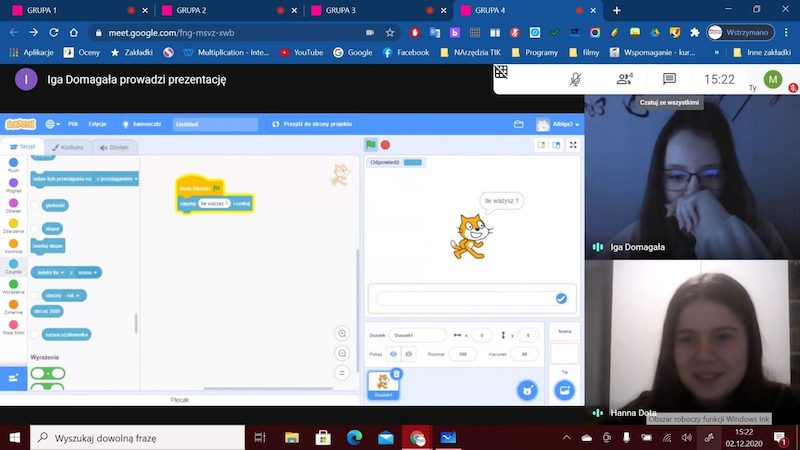This screenshot has height=450, width=800.
Task: Delete Duszek1 sprite via trash icon
Action: (x=396, y=374)
